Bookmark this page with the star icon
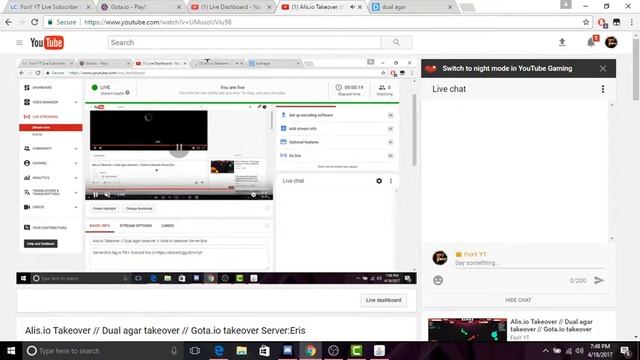This screenshot has width=640, height=360. coord(586,22)
